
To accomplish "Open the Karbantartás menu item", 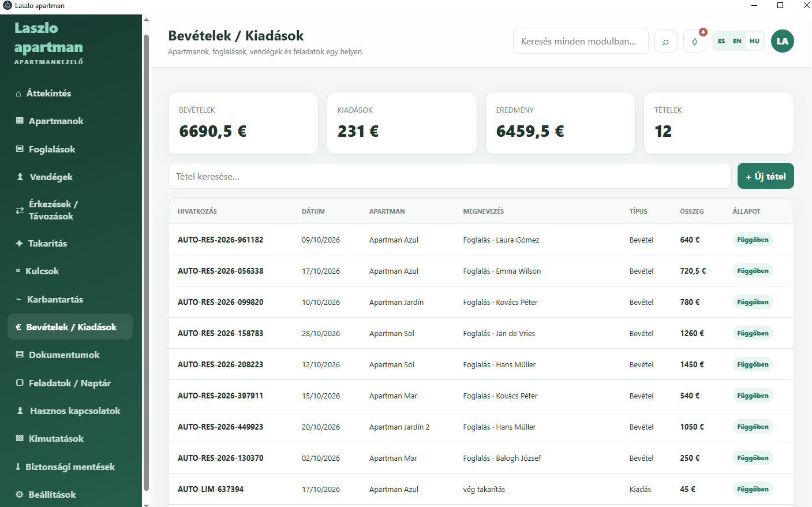I will [x=70, y=300].
